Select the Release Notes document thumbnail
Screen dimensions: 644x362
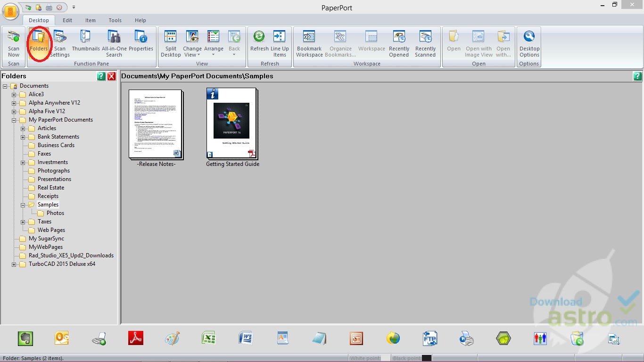[x=156, y=124]
